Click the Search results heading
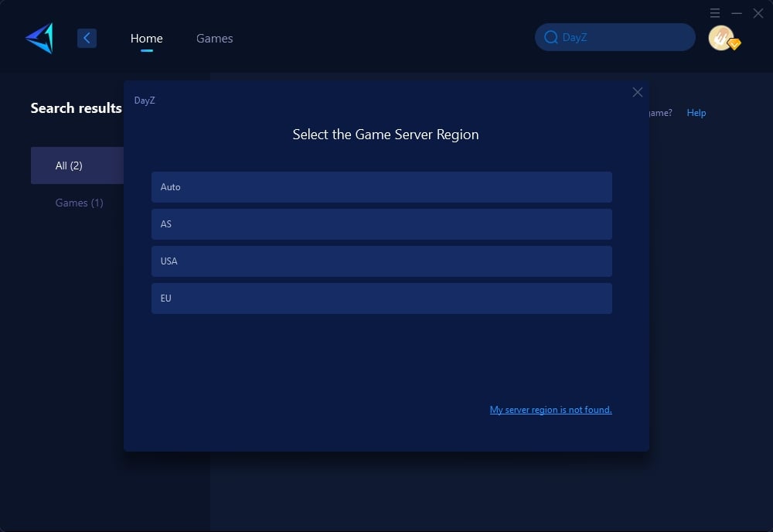The width and height of the screenshot is (773, 532). [x=76, y=108]
